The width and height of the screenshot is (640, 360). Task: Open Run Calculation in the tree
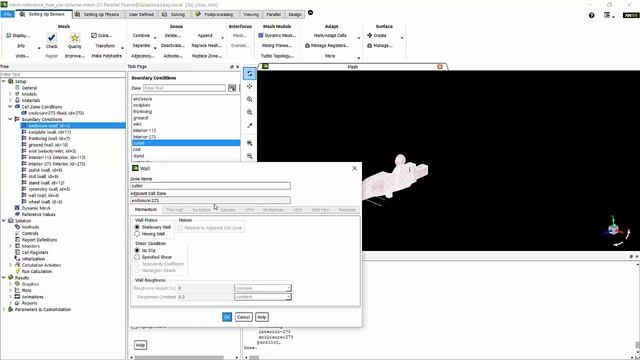coord(36,271)
